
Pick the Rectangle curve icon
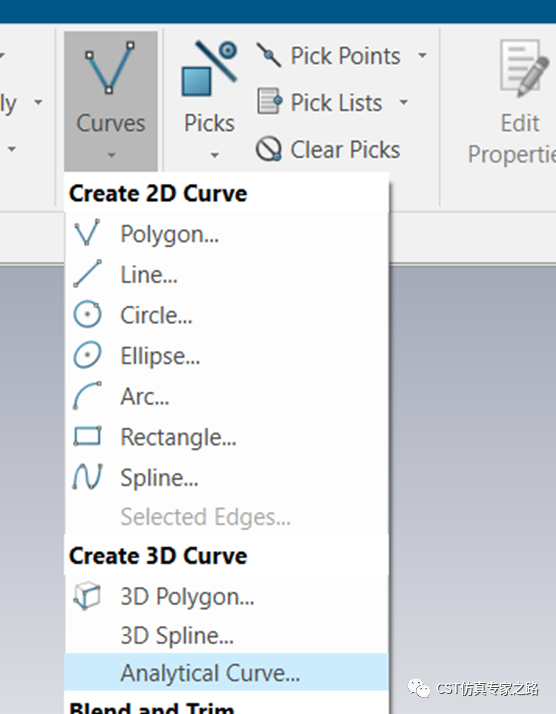87,436
